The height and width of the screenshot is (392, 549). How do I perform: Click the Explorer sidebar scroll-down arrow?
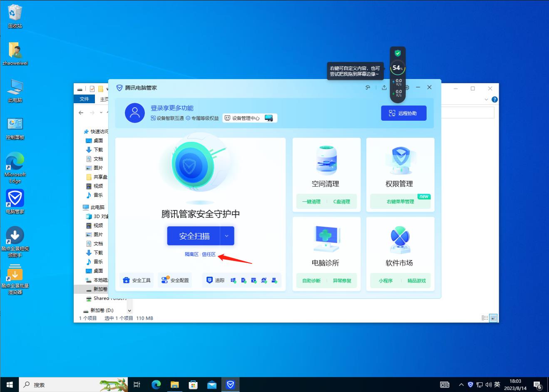[129, 310]
